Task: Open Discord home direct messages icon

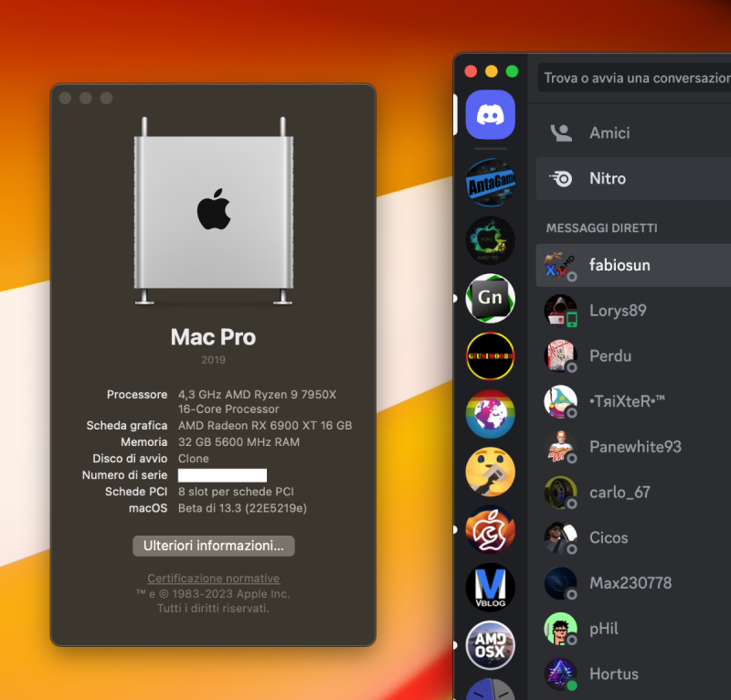Action: (x=490, y=115)
